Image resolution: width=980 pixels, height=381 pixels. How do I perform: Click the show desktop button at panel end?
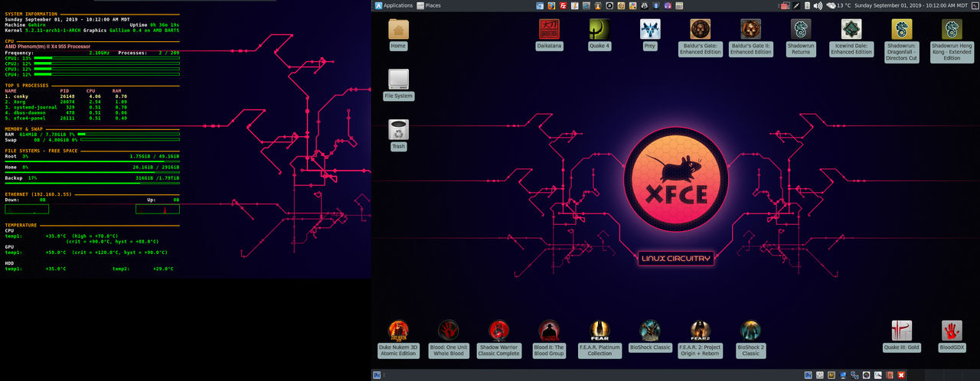click(975, 5)
